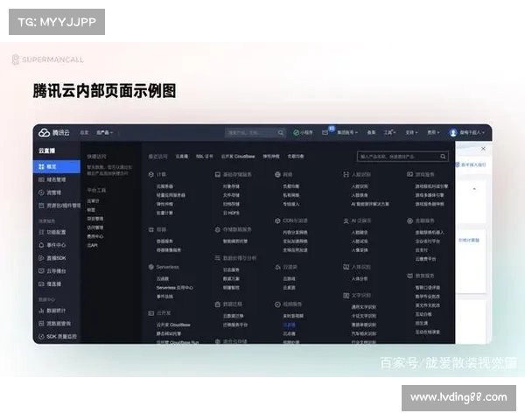Viewport: 525px width, 420px height.
Task: Open the 日志服务 product link
Action: click(x=231, y=269)
